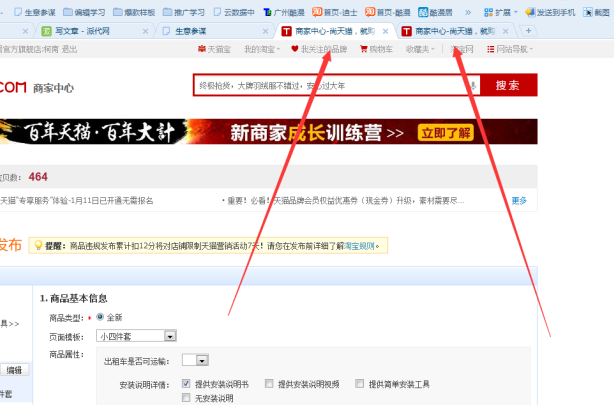Screen dimensions: 614x405
Task: Toggle the 提供安装说明书 checkbox
Action: pyautogui.click(x=186, y=383)
